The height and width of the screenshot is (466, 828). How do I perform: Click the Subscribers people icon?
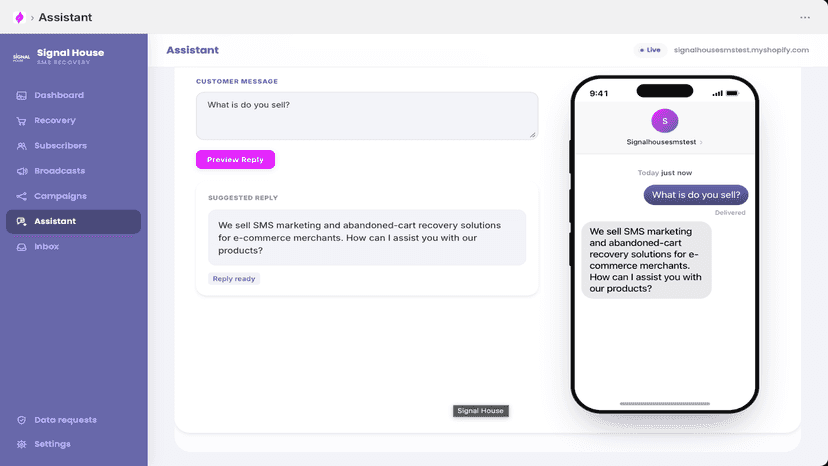pyautogui.click(x=22, y=146)
